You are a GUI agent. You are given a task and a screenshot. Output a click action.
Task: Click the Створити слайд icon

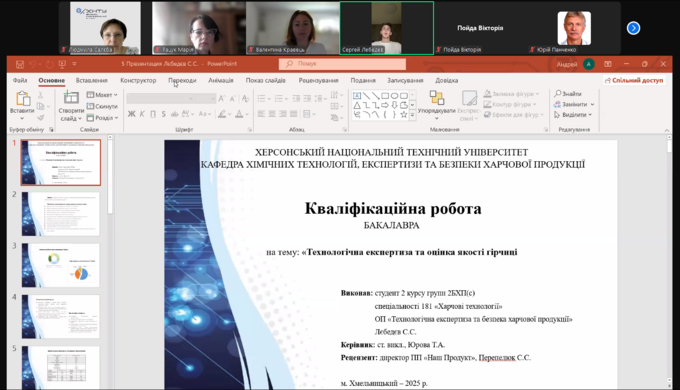pos(71,98)
